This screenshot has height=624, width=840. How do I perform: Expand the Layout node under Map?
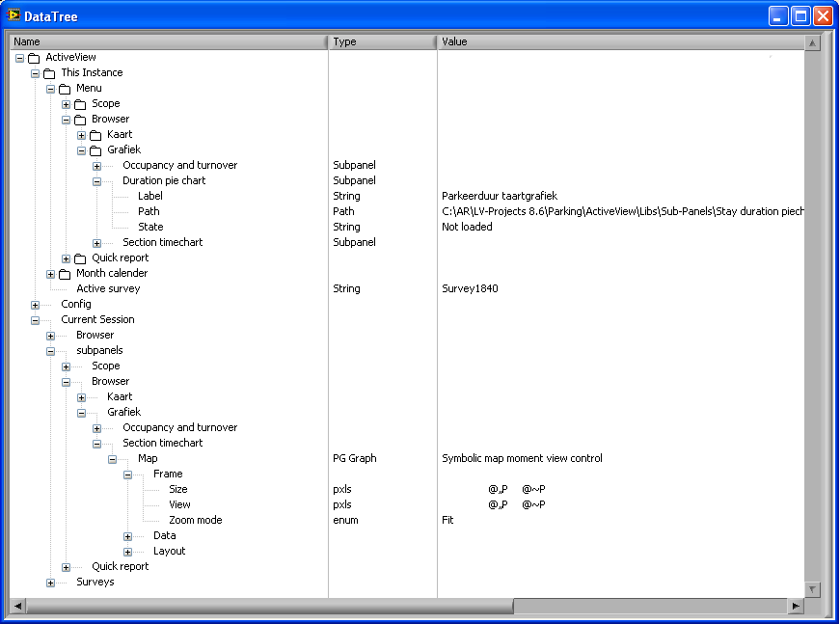tap(128, 552)
